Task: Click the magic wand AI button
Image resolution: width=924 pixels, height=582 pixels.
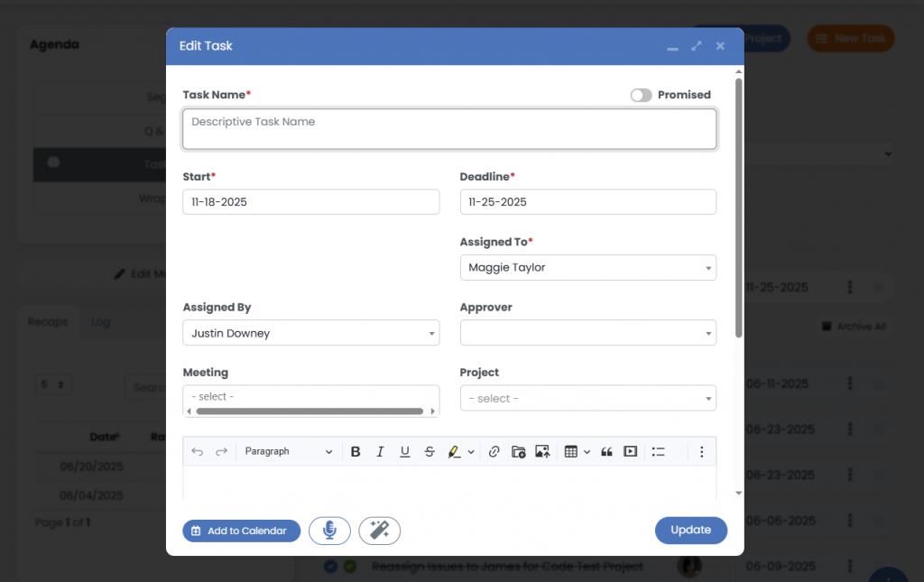Action: point(379,531)
